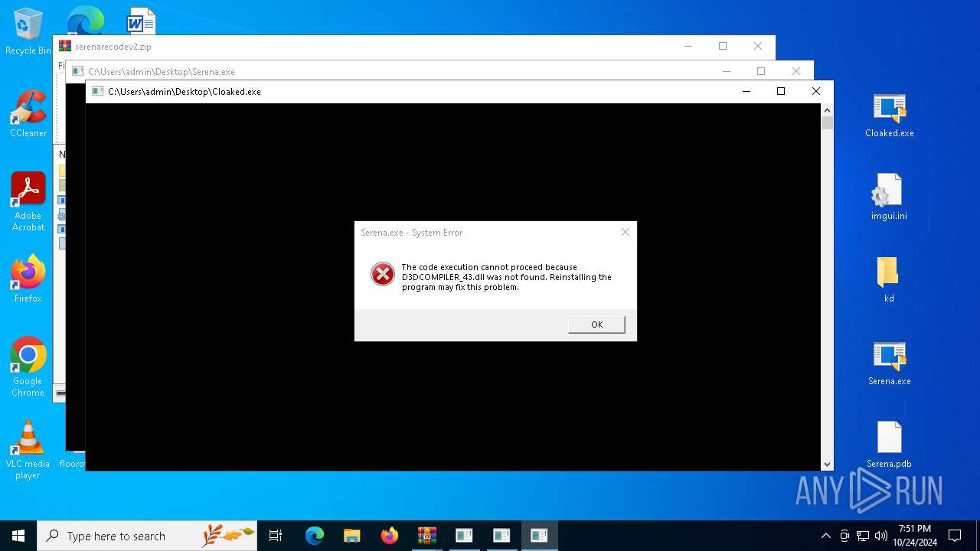
Task: Open the kd folder on the desktop
Action: [888, 279]
